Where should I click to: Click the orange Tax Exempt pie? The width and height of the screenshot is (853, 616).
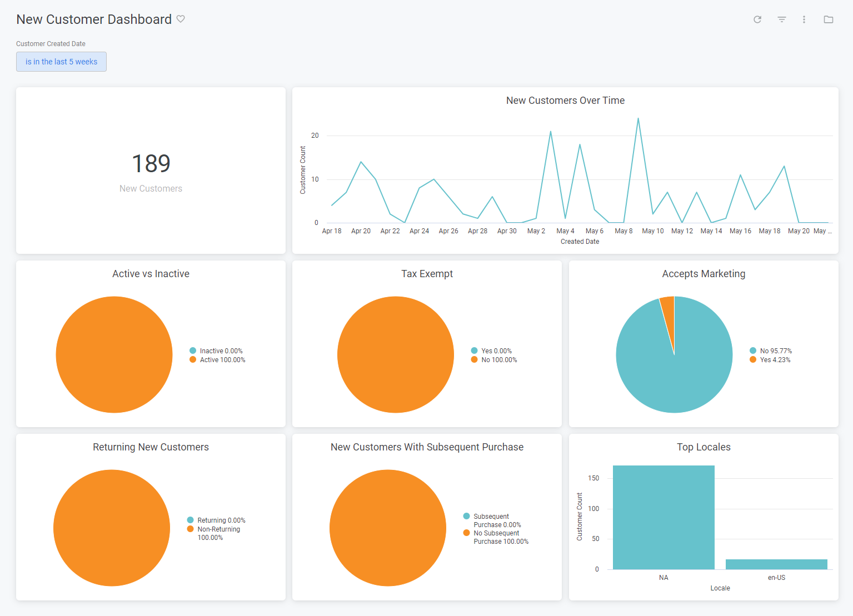(396, 354)
